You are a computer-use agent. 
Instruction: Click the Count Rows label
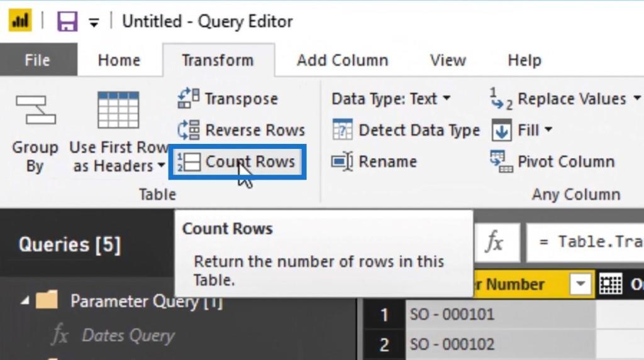pyautogui.click(x=250, y=161)
